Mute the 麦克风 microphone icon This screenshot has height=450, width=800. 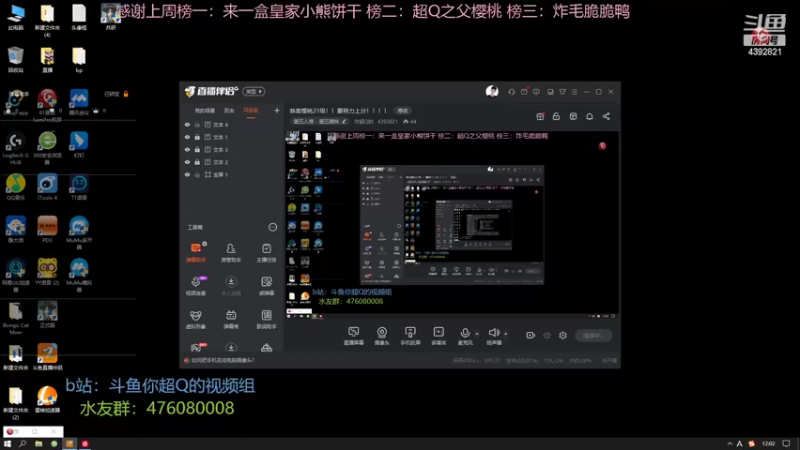(465, 333)
